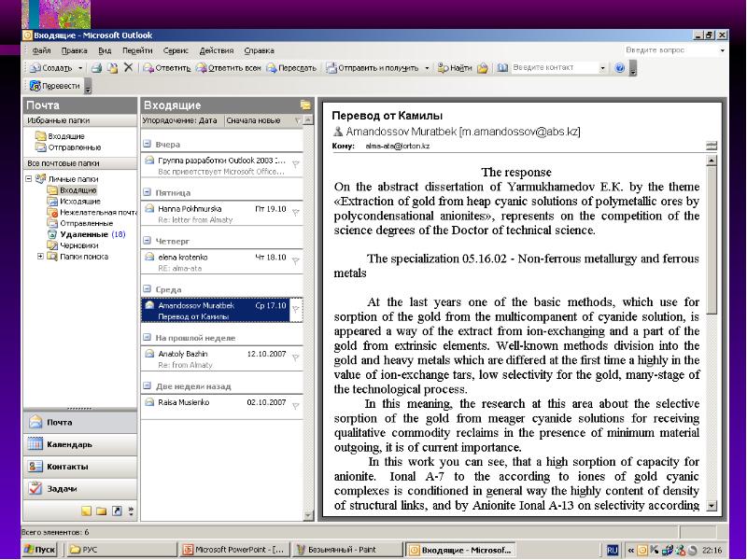Click the Пуск Start button
This screenshot has height=560, width=747.
pos(40,550)
